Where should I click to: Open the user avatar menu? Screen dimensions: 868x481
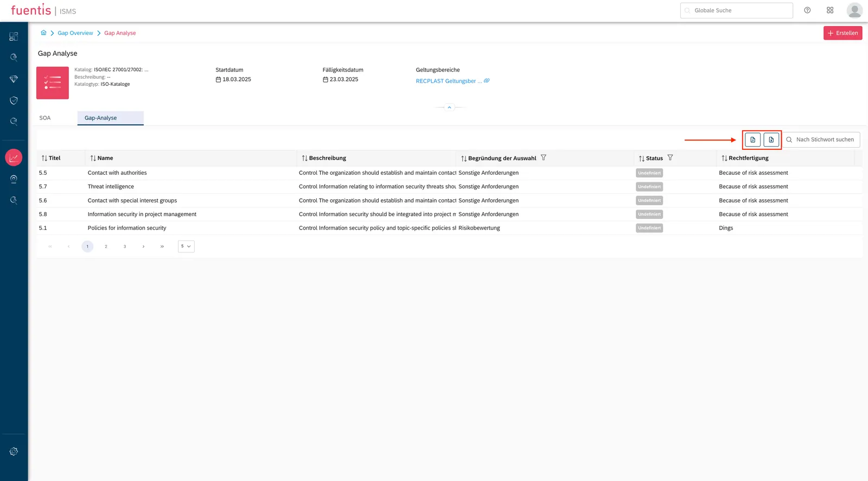click(854, 10)
